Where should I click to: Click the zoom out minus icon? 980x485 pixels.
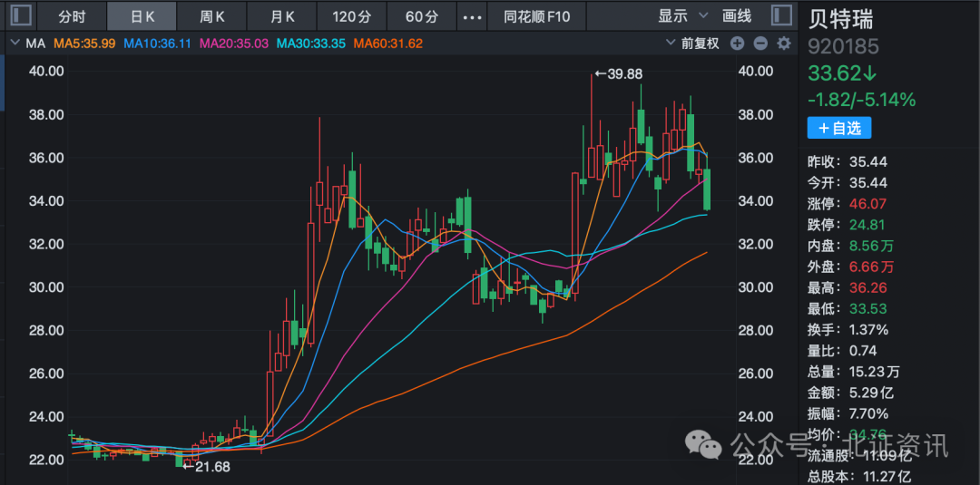coord(760,44)
